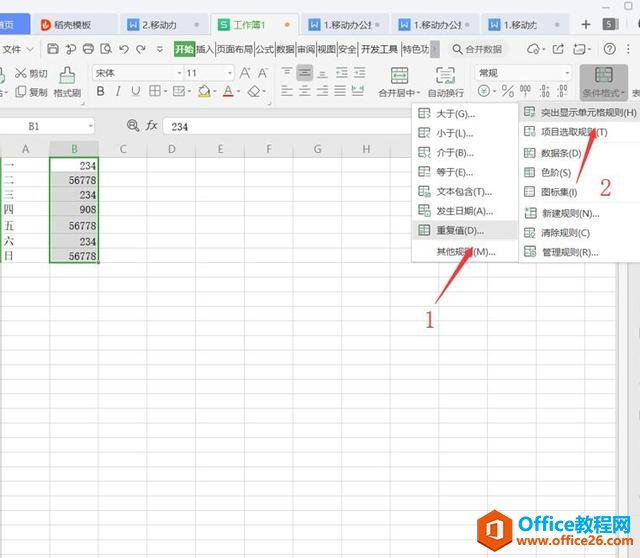Choose Between (介于) rule

coord(464,153)
